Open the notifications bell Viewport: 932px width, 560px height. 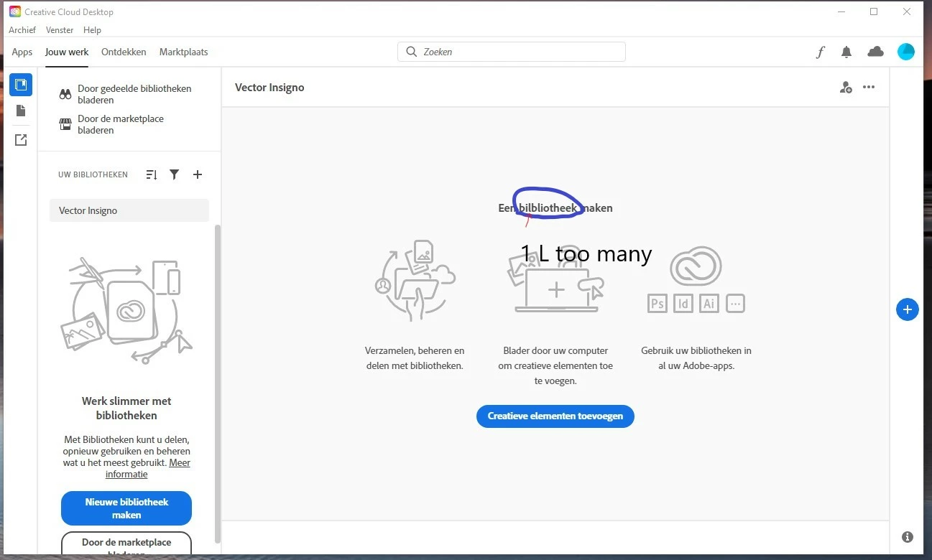[x=846, y=52]
